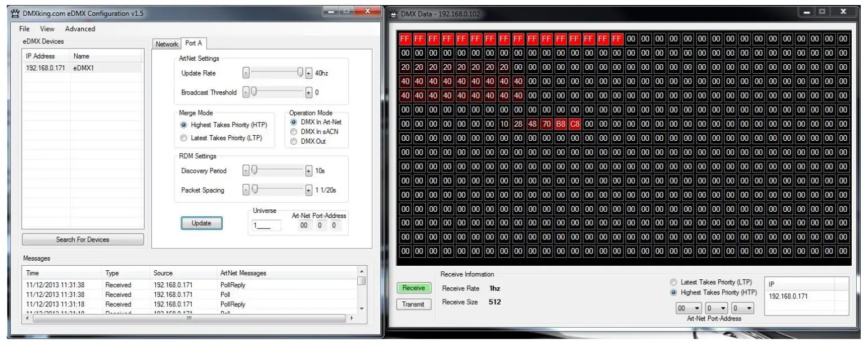Click the Discovery Period slider handle
The width and height of the screenshot is (868, 348).
click(x=254, y=170)
